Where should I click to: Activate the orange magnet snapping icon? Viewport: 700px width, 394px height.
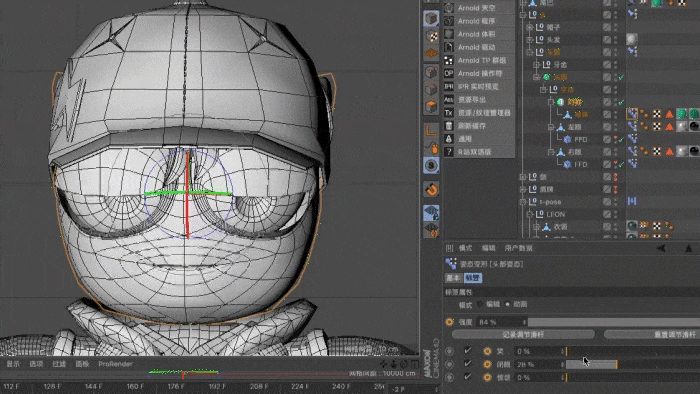click(431, 189)
